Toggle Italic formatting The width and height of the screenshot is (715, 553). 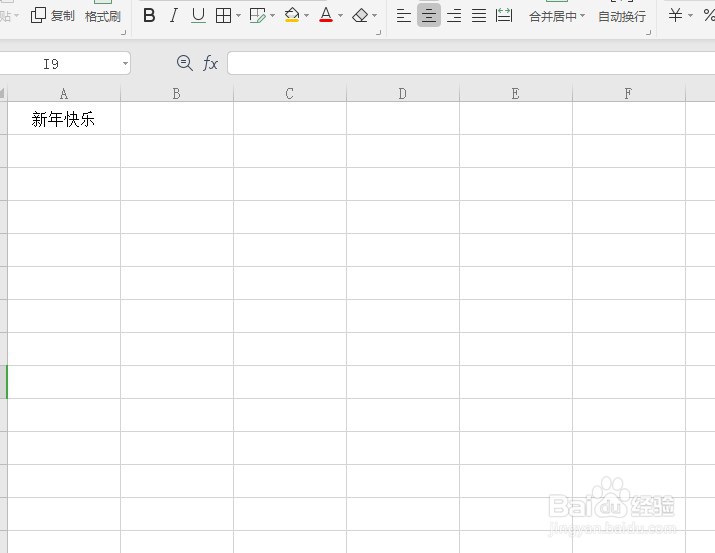[x=173, y=16]
